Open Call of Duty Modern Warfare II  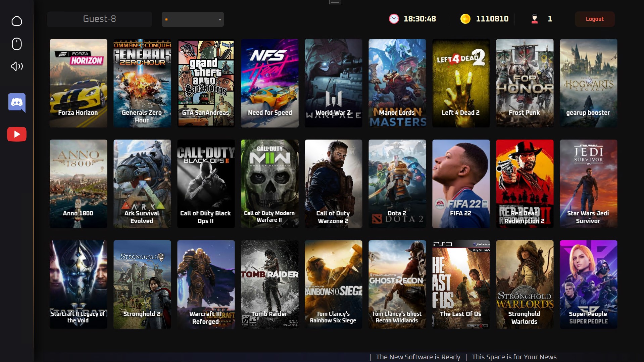point(270,184)
